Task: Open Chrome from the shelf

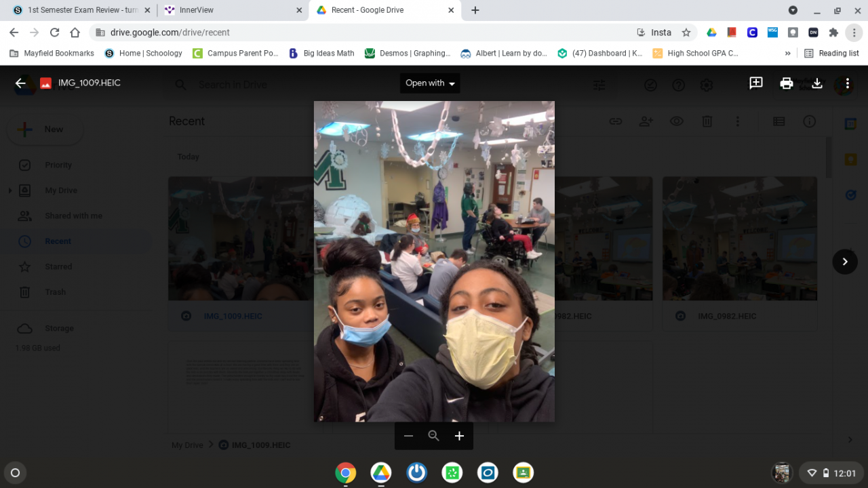Action: 346,473
